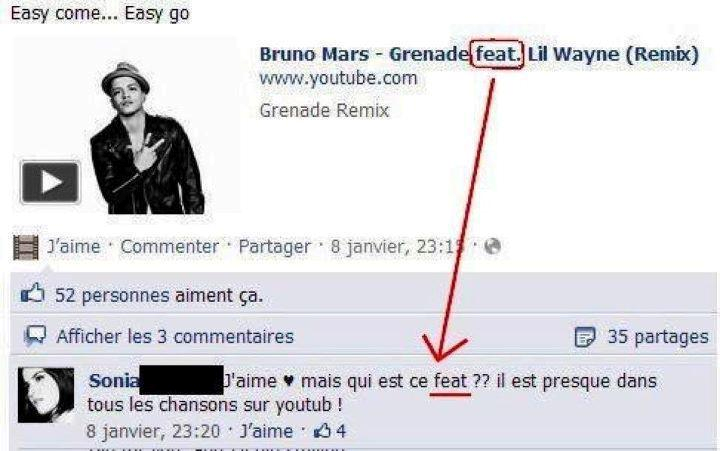
Task: Click Partager to share the post
Action: pos(275,247)
